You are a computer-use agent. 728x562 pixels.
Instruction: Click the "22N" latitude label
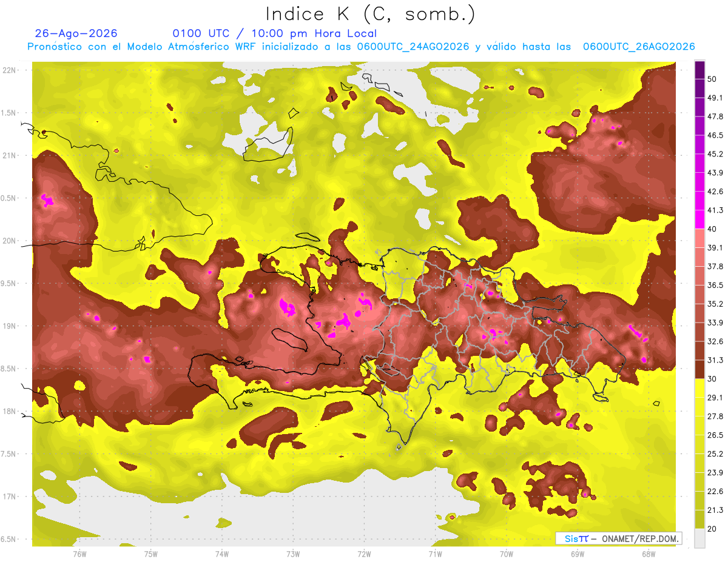pos(9,70)
